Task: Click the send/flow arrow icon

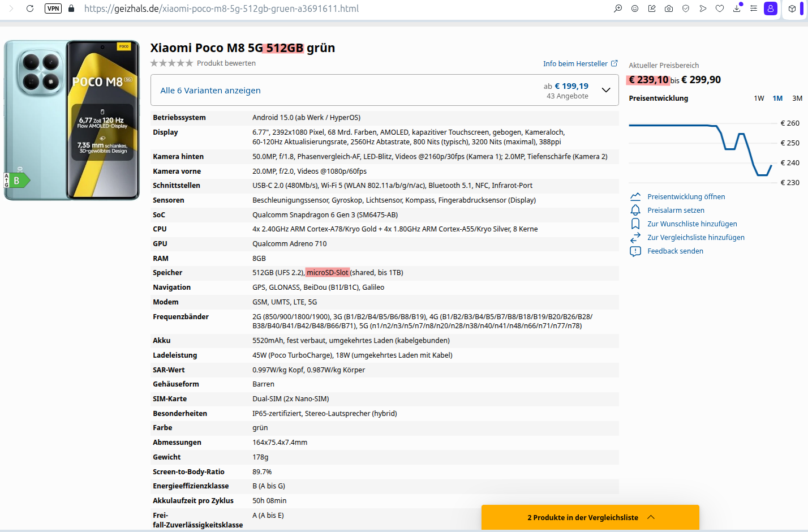Action: coord(703,8)
